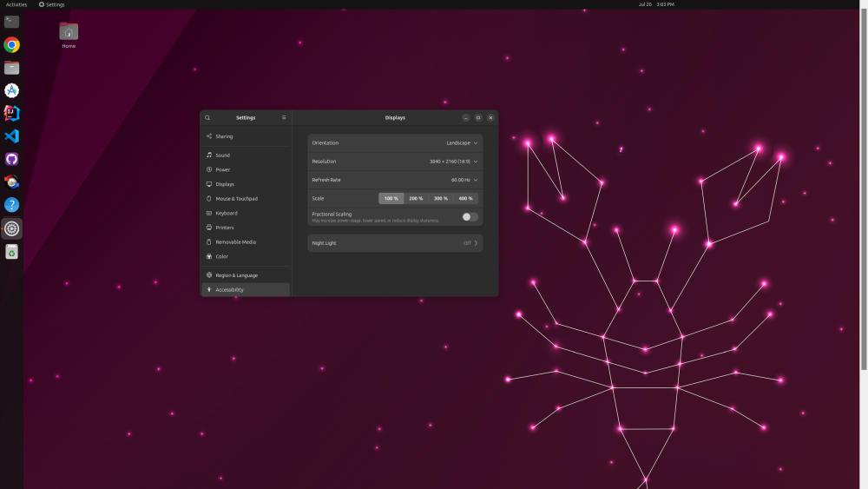Image resolution: width=868 pixels, height=489 pixels.
Task: Open Help from the dock
Action: point(11,205)
